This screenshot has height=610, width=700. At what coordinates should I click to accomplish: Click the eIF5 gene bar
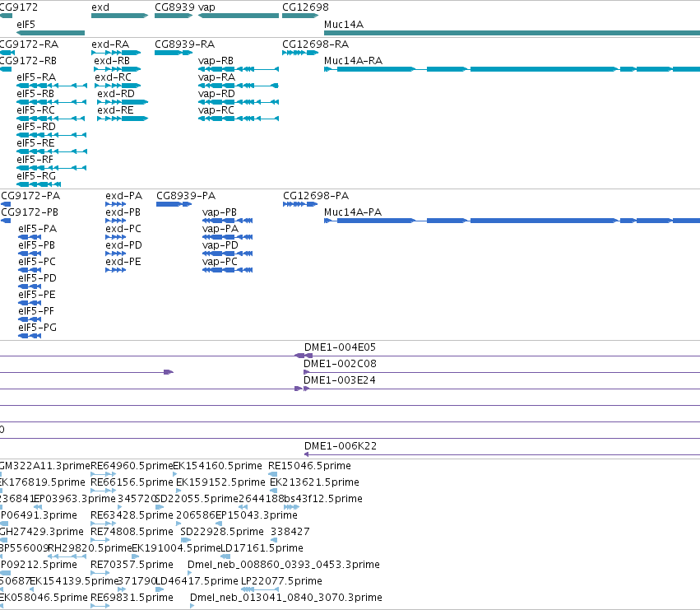tap(50, 33)
